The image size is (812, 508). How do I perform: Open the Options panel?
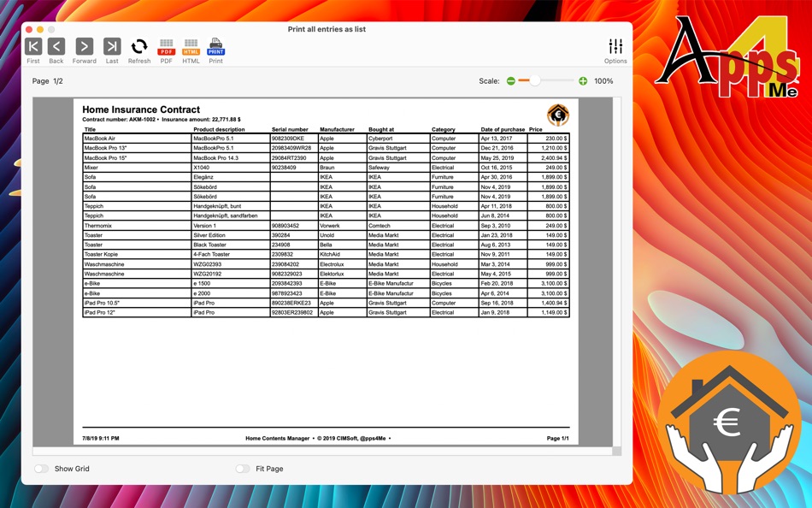(x=615, y=47)
